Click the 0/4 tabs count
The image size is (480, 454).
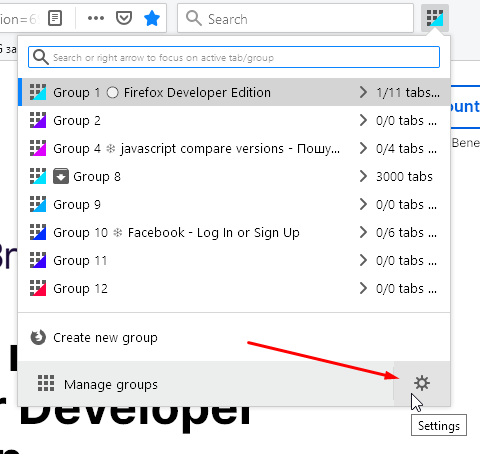click(406, 148)
